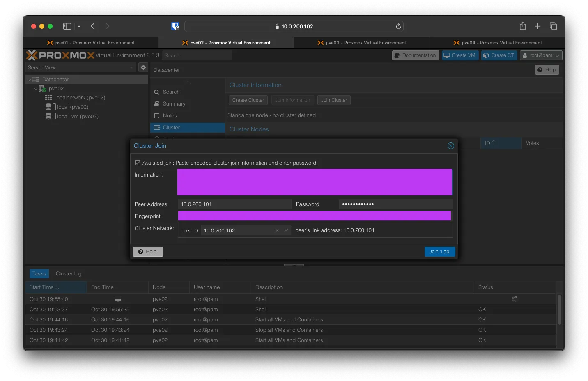This screenshot has width=588, height=381.
Task: Select Cluster in the Datacenter menu
Action: coord(187,128)
